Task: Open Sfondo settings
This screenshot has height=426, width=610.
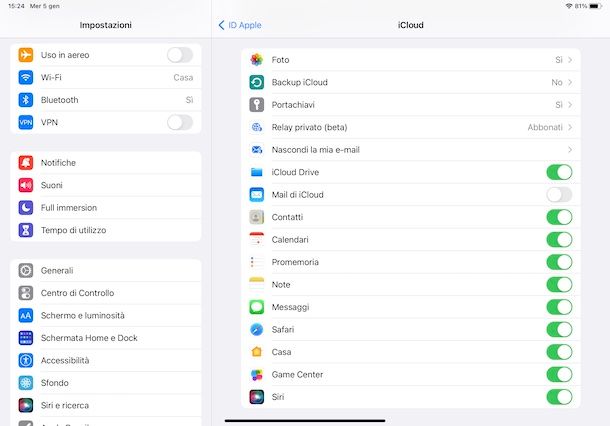Action: click(x=106, y=383)
